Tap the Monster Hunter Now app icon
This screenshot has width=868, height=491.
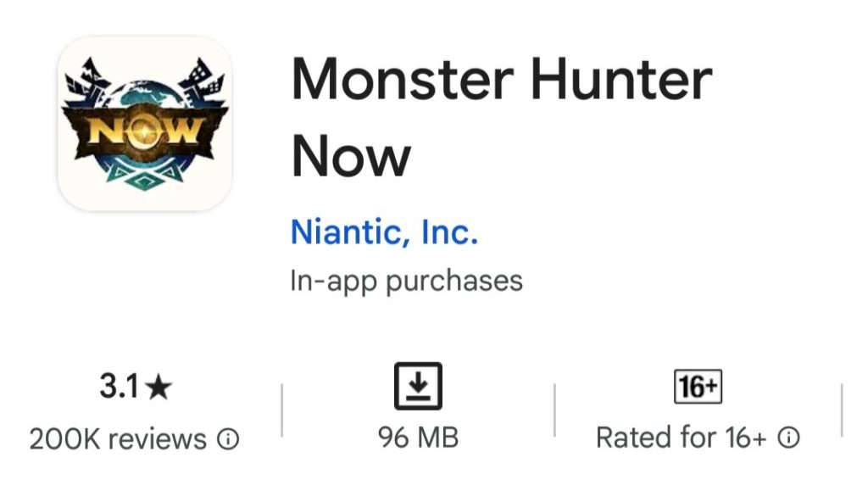click(144, 123)
